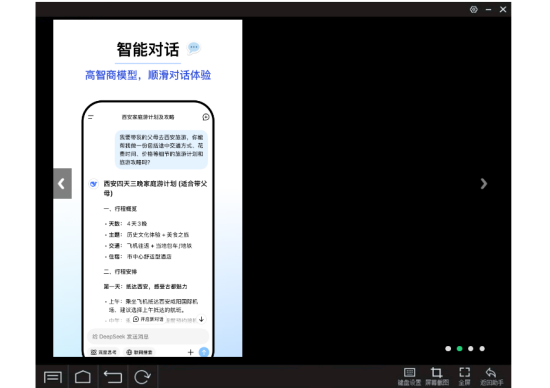
Task: Go to the Android home screen icon
Action: (x=83, y=377)
